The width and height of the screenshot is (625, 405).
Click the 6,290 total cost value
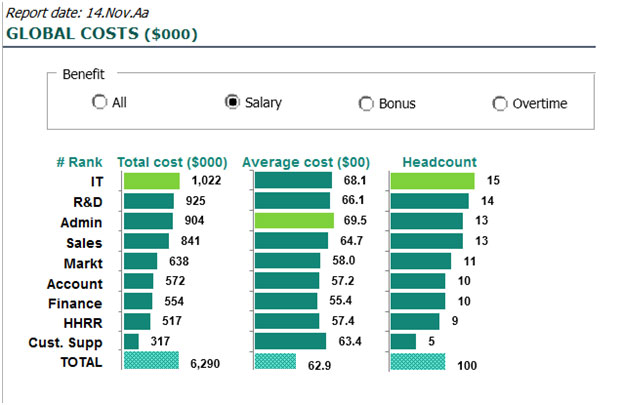(x=205, y=364)
